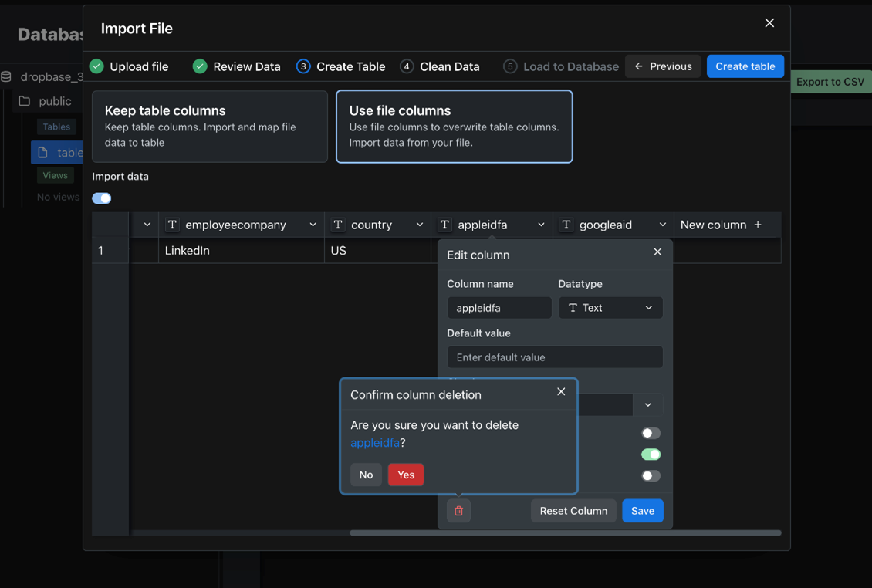The width and height of the screenshot is (872, 588).
Task: Go to the Clean Data step
Action: (x=440, y=66)
